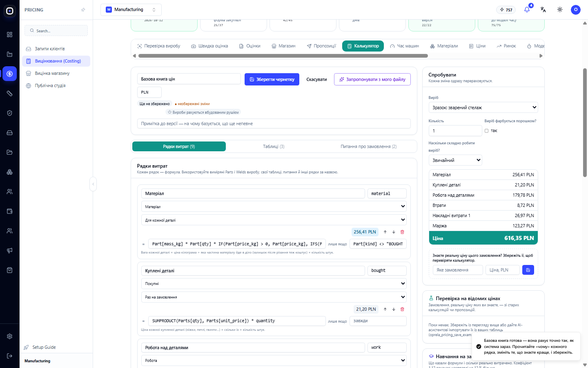This screenshot has height=368, width=588.
Task: Move the Матеріал cost row down
Action: click(x=394, y=232)
